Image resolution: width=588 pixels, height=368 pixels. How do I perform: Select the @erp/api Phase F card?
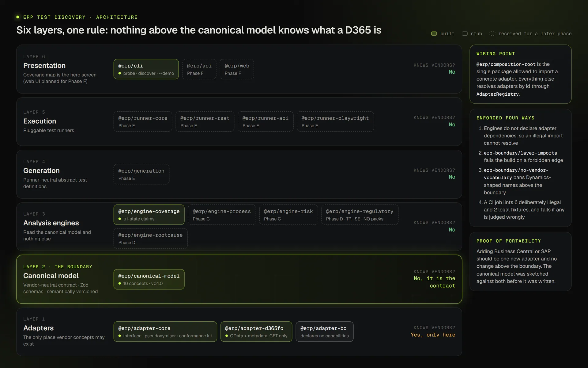[x=199, y=69]
